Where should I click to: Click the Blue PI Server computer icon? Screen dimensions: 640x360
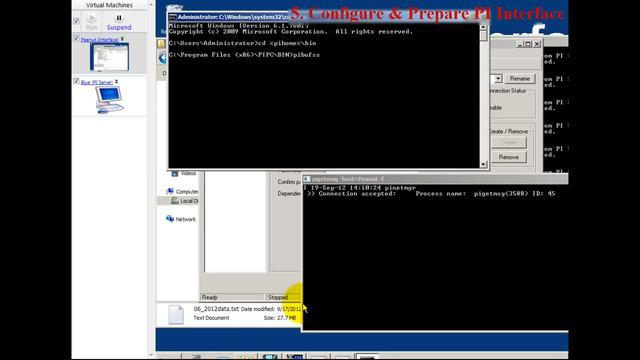tap(109, 100)
